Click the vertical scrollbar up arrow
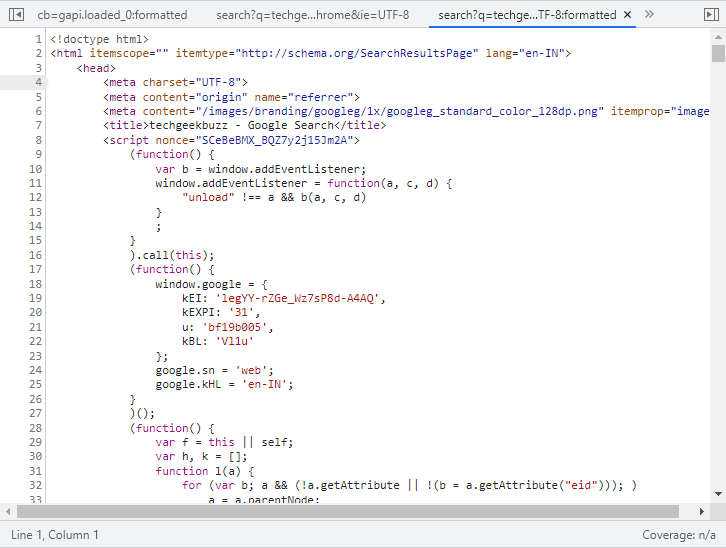 point(718,37)
